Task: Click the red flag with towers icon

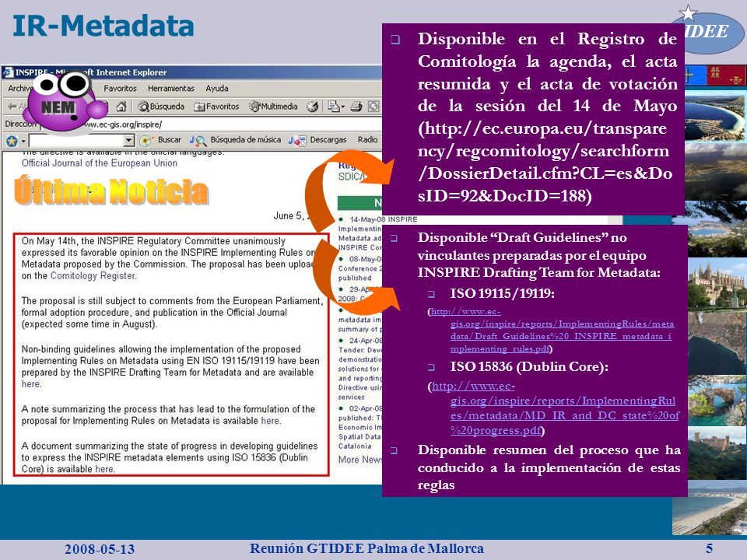Action: [725, 76]
